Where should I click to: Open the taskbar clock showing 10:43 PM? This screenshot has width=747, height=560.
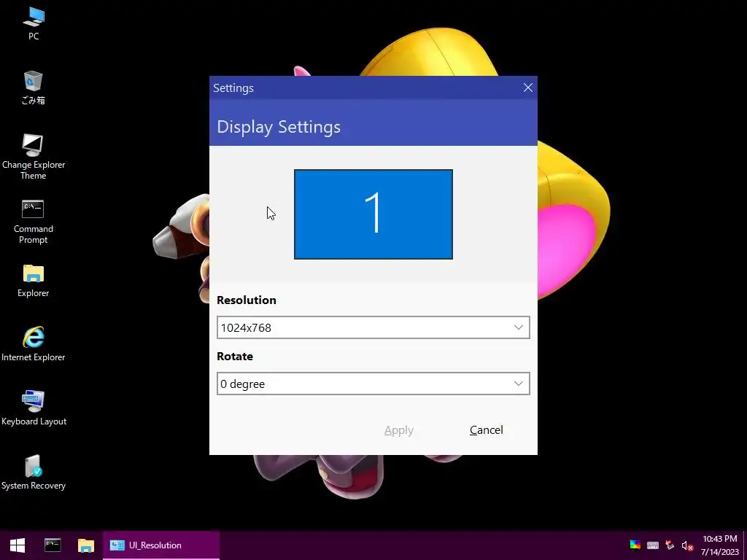(x=719, y=545)
